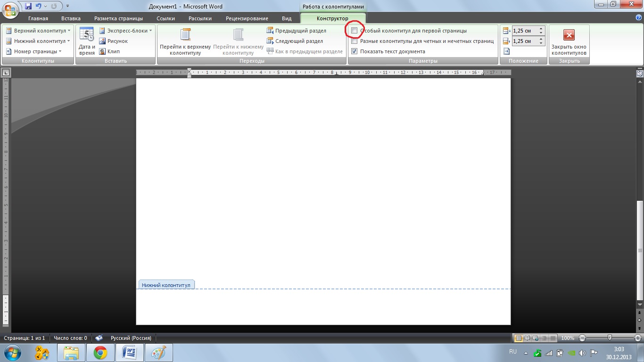The image size is (644, 362).
Task: Undo the last action
Action: point(39,7)
